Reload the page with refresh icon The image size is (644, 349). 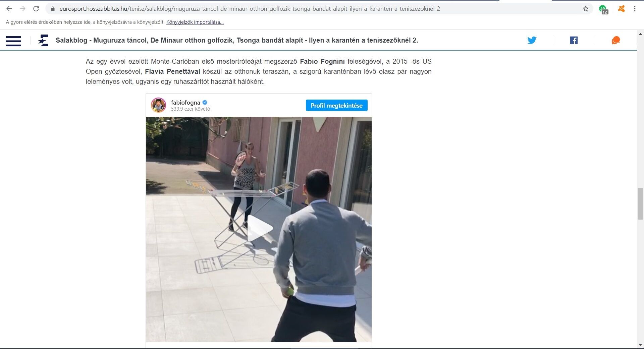coord(36,9)
